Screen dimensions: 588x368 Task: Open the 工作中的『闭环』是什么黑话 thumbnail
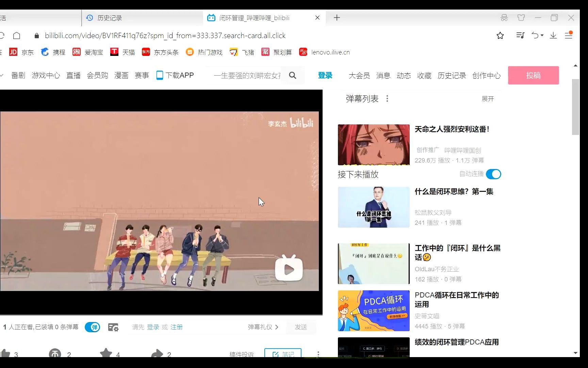click(374, 264)
